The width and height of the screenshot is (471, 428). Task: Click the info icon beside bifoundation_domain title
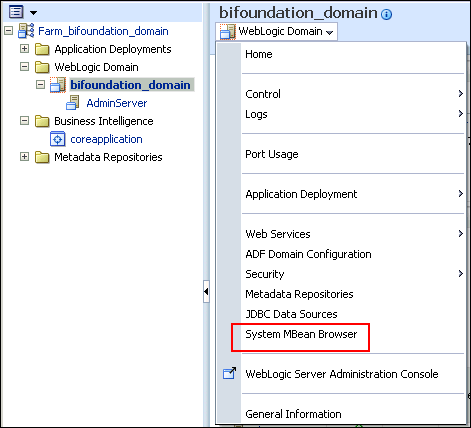pos(387,14)
